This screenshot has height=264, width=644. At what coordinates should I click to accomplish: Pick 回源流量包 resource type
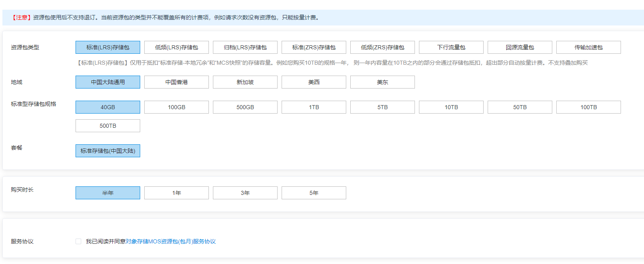coord(520,47)
